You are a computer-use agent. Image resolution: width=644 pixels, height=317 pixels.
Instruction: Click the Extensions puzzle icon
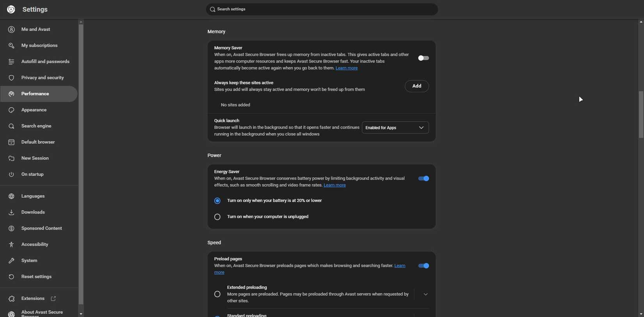click(12, 299)
